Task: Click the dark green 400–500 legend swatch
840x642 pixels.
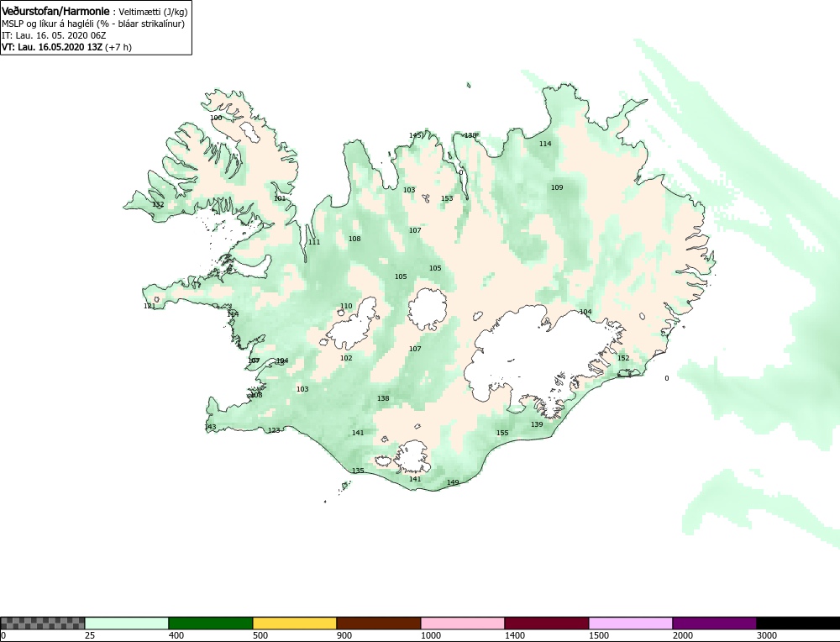Action: pyautogui.click(x=211, y=623)
